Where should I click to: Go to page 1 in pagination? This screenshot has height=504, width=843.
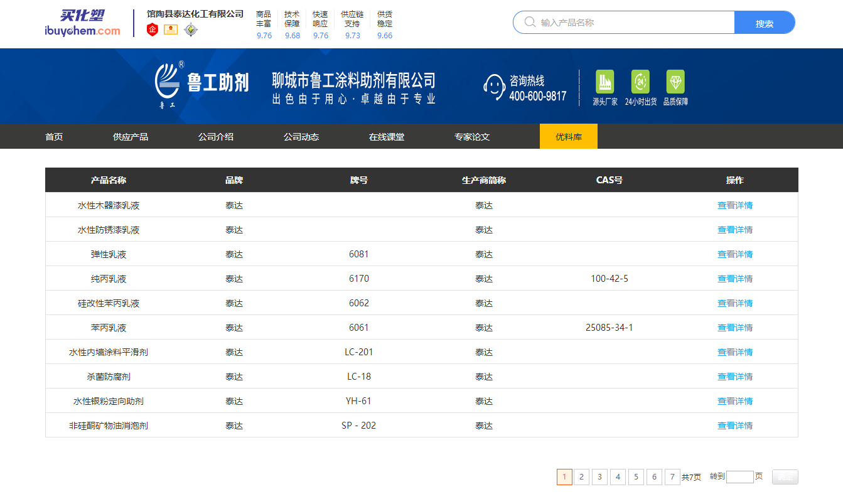pos(564,477)
